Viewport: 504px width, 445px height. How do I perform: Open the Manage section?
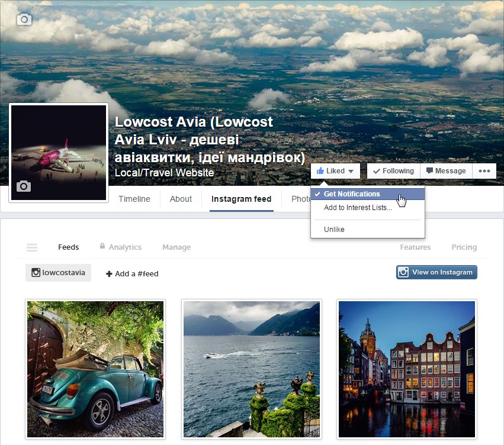(x=176, y=247)
